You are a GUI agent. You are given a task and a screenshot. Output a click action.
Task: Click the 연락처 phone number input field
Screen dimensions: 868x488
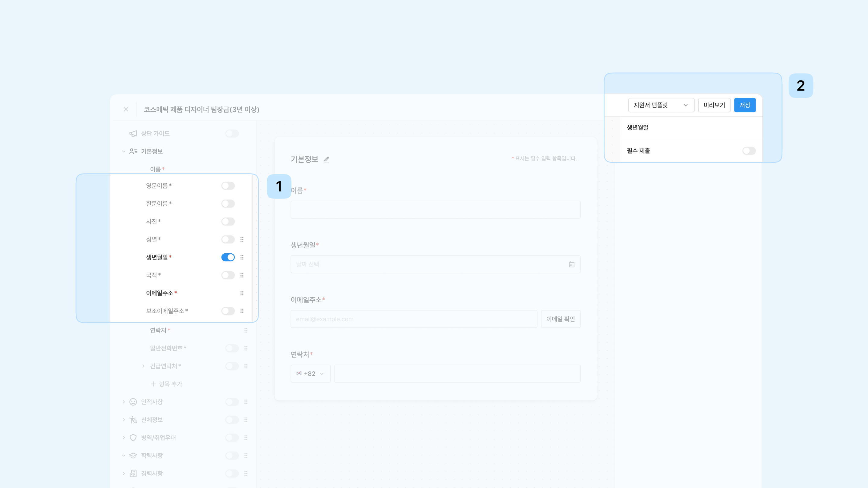[x=457, y=374]
